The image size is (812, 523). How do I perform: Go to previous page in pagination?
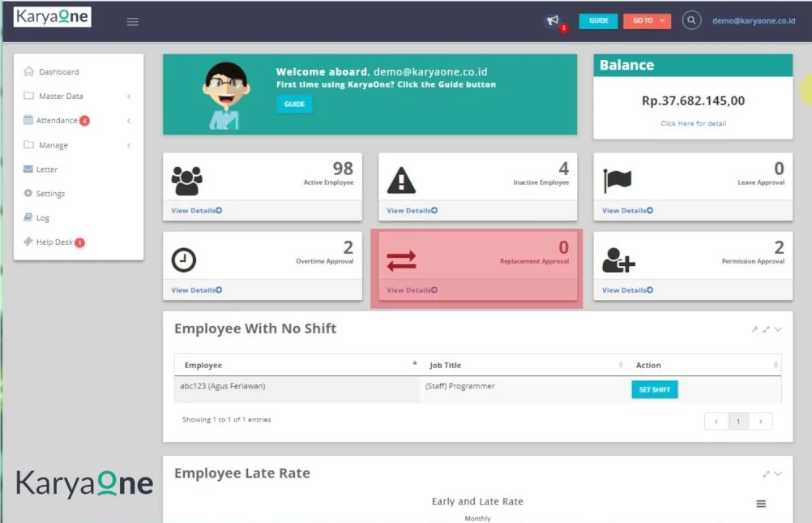tap(716, 422)
